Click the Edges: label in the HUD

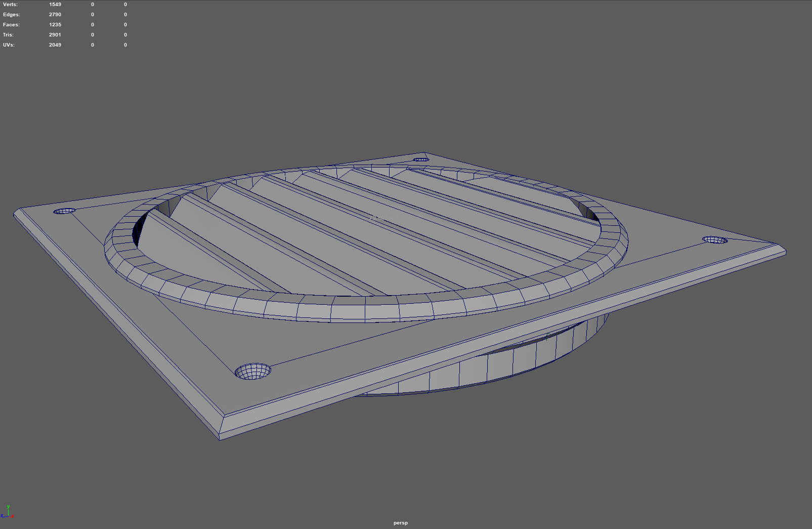(11, 15)
